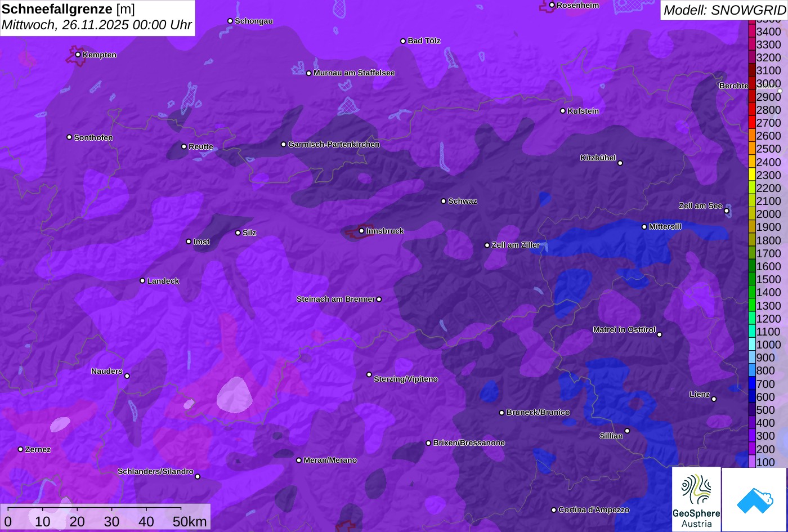Image resolution: width=788 pixels, height=532 pixels.
Task: Click the "Matrei in Osttirol" label
Action: [x=624, y=329]
